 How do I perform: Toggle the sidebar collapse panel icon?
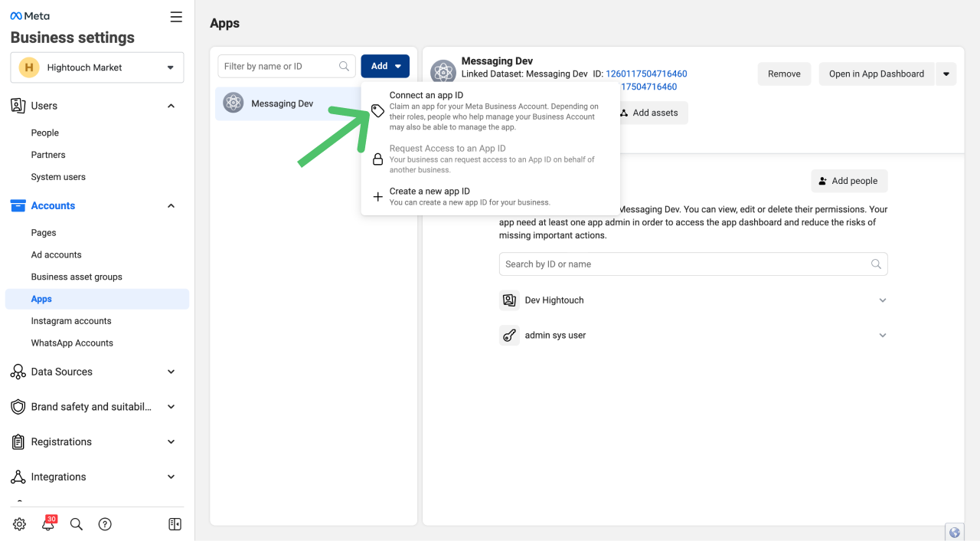175,524
